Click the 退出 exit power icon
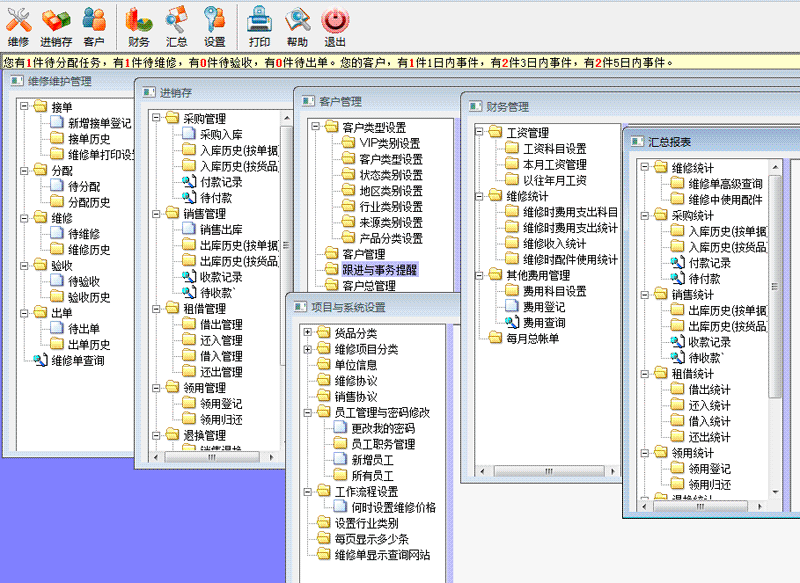 point(335,26)
